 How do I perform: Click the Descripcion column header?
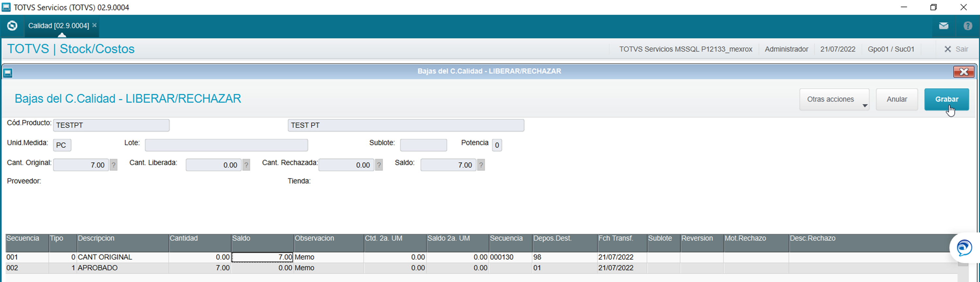pyautogui.click(x=122, y=243)
